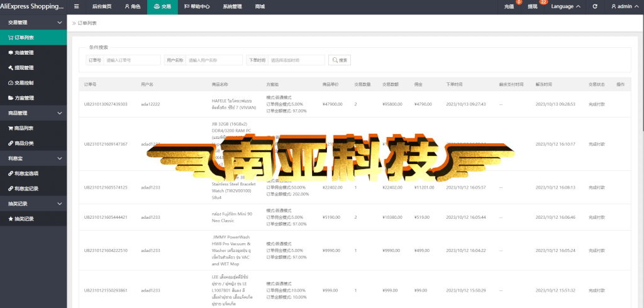Open 充值管理 in the sidebar
The width and height of the screenshot is (644, 308).
click(x=33, y=53)
